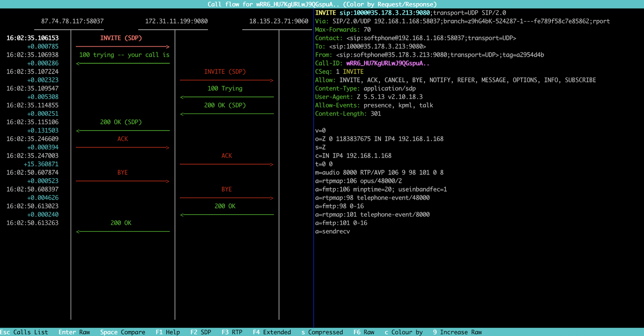
Task: Click the first BYE request at 16:02:50.607874
Action: click(123, 173)
